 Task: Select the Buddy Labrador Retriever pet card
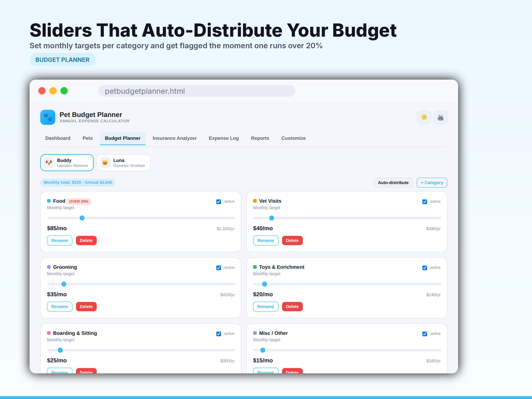click(x=67, y=163)
